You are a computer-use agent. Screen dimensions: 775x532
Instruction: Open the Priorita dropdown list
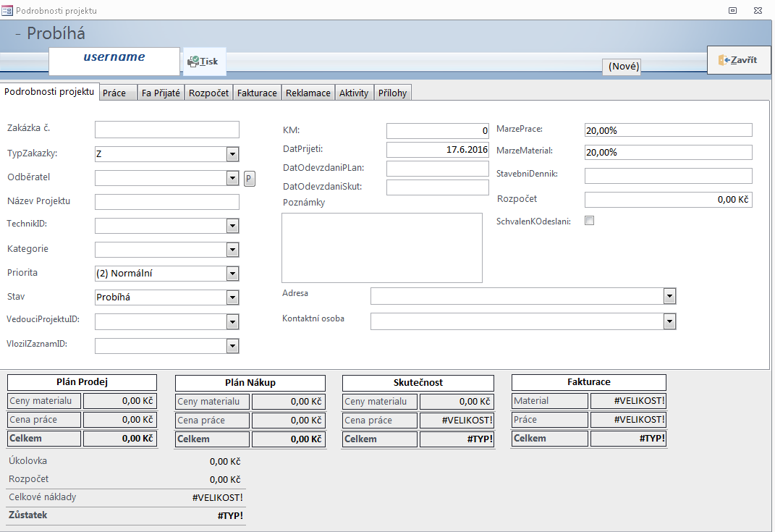(x=232, y=274)
